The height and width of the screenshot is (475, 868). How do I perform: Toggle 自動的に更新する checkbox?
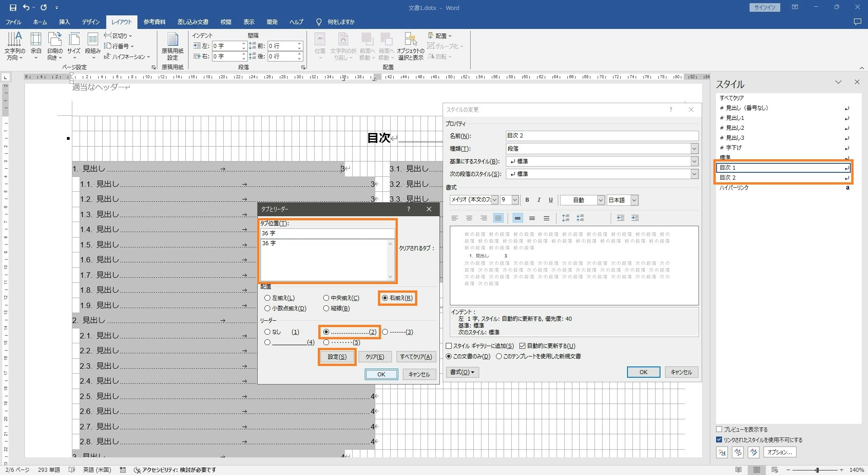[523, 346]
